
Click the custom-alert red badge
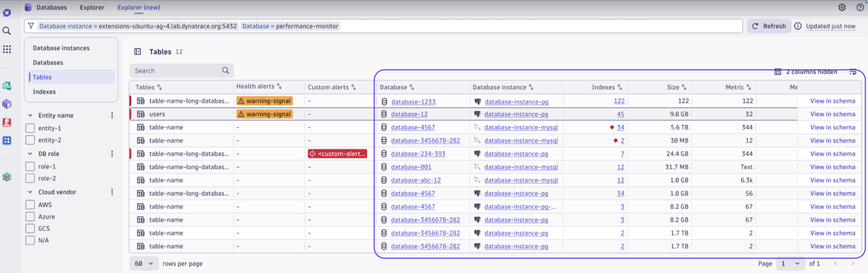point(337,154)
